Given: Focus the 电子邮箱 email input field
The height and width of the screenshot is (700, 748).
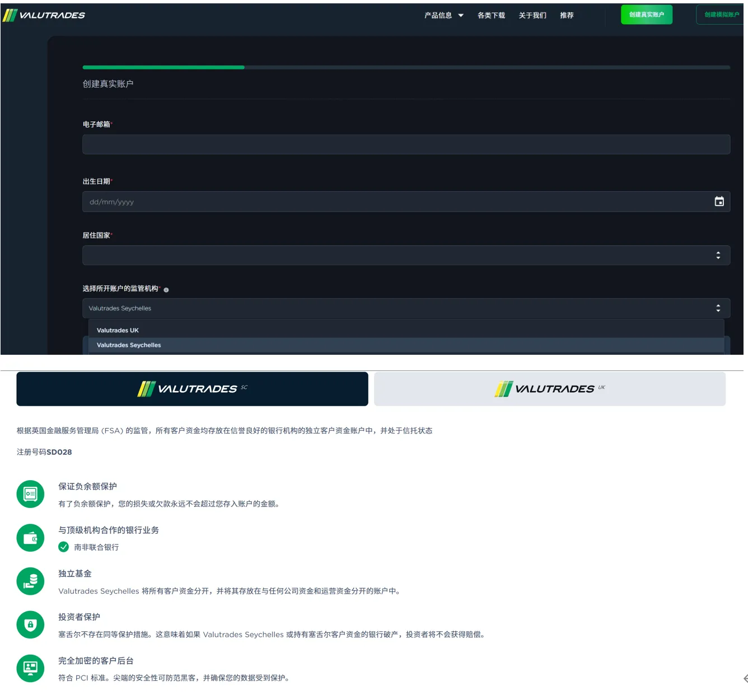Looking at the screenshot, I should [406, 144].
